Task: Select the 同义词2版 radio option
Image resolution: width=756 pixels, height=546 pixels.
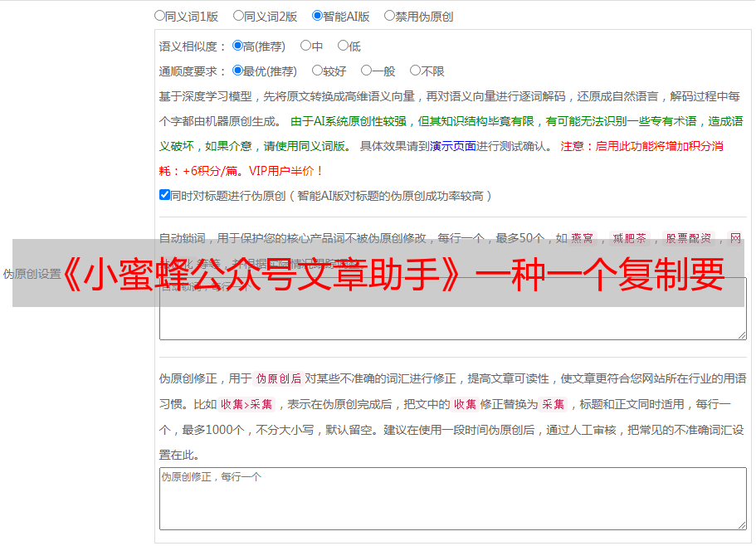Action: click(x=238, y=16)
